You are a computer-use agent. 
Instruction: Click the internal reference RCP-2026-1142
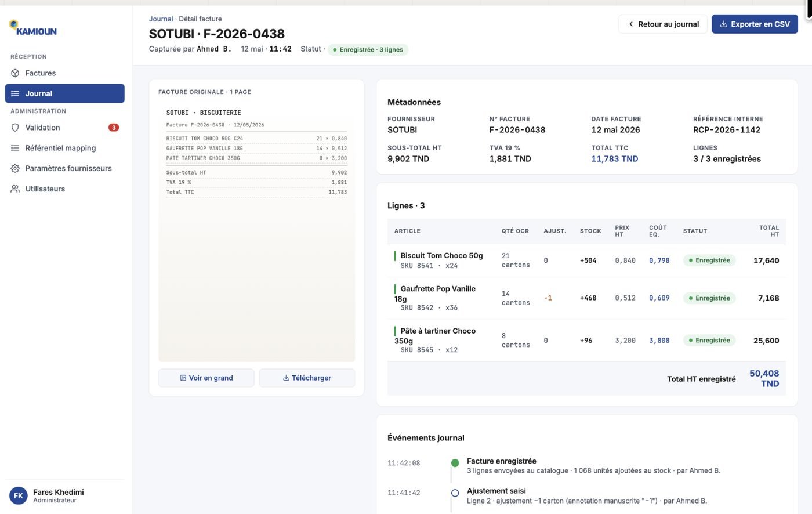[x=727, y=130]
